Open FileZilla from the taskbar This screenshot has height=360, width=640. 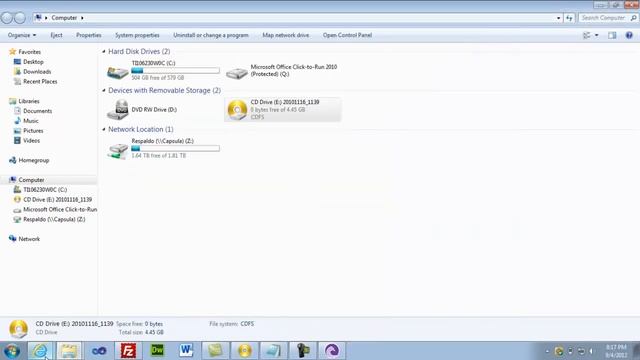coord(128,351)
